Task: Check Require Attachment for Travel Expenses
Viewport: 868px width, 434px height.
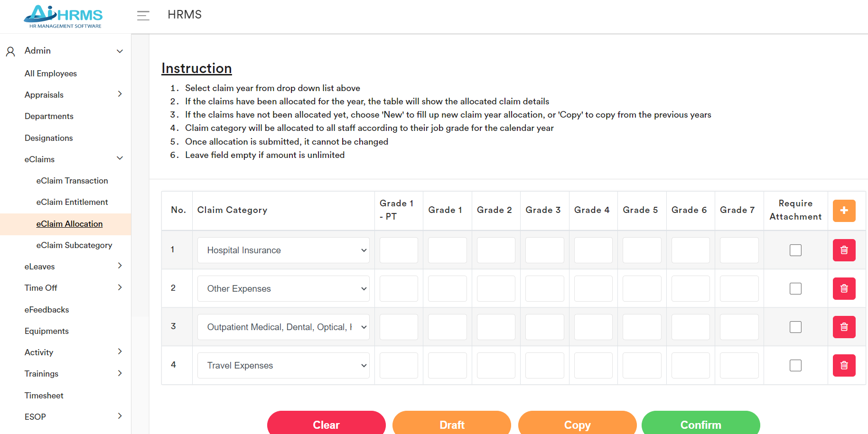Action: tap(795, 365)
